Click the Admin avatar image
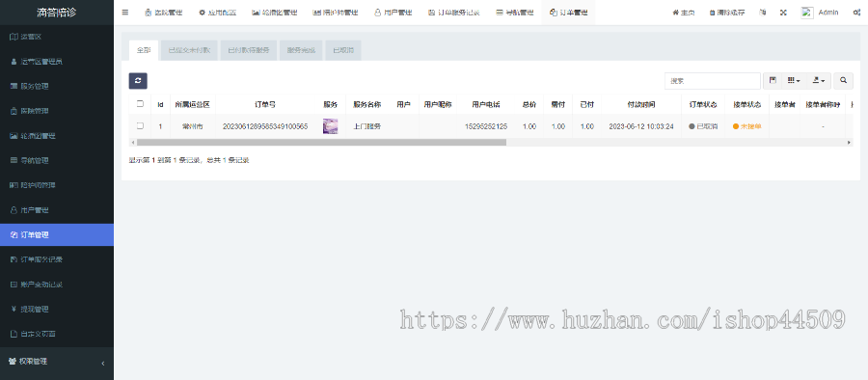Viewport: 868px width, 380px height. pyautogui.click(x=807, y=13)
